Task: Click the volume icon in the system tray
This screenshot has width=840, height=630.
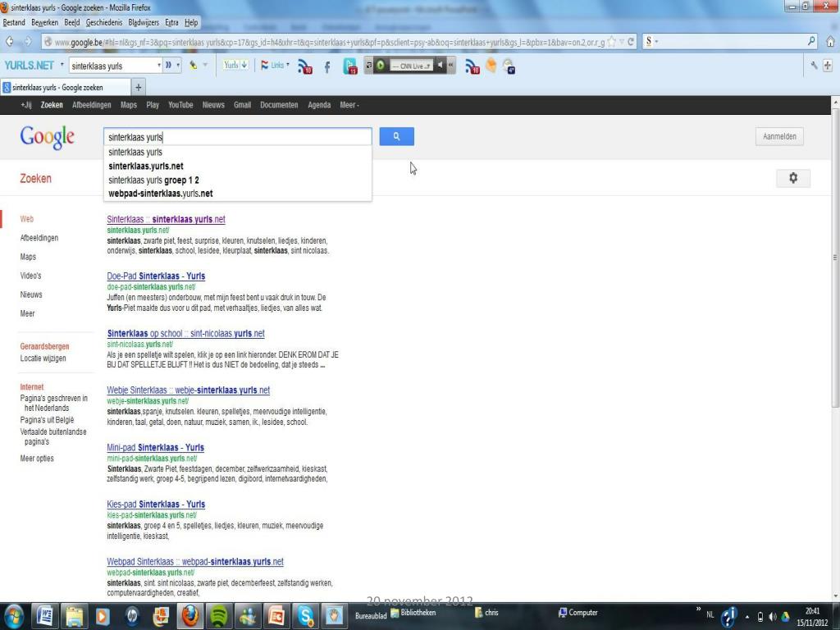Action: [773, 617]
